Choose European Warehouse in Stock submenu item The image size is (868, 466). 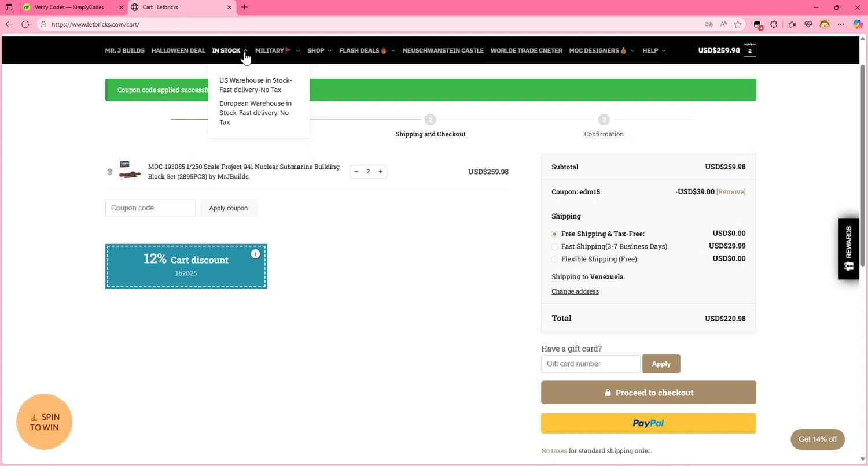(x=255, y=113)
